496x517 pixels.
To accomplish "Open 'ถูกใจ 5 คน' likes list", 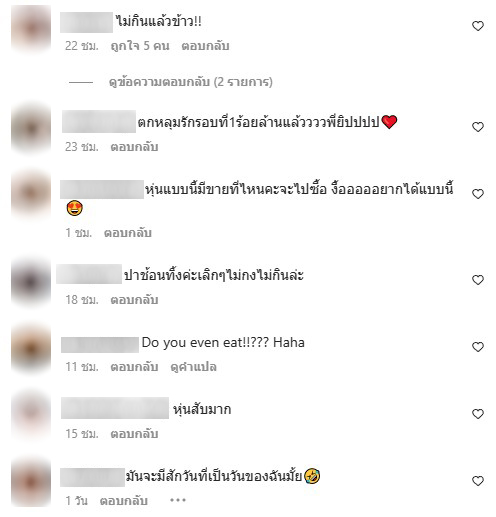I will click(140, 46).
